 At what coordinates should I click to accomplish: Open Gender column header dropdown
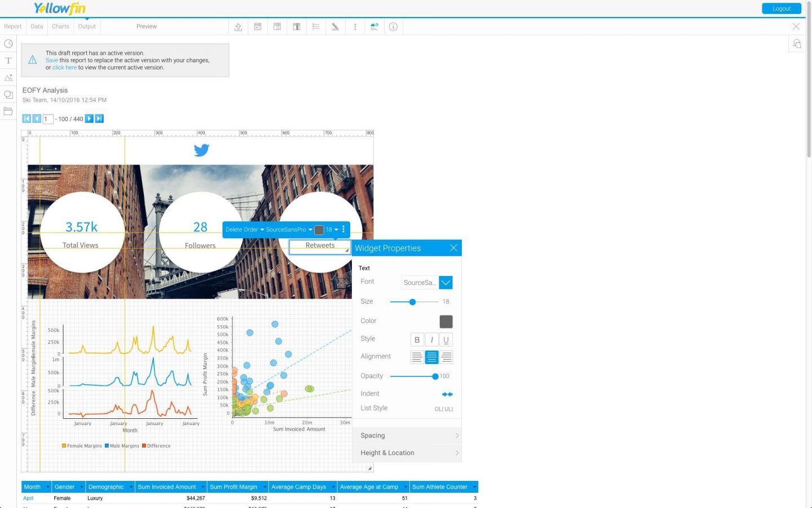coord(82,487)
